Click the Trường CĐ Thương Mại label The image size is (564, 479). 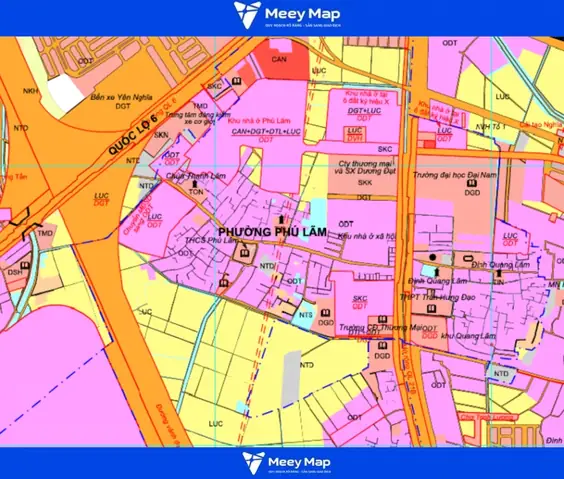(x=381, y=328)
